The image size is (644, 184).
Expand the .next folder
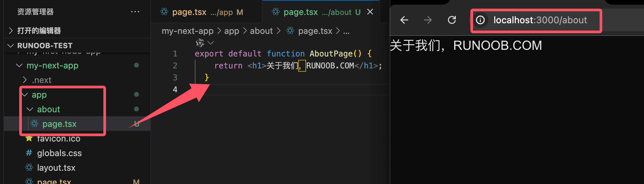[x=25, y=80]
